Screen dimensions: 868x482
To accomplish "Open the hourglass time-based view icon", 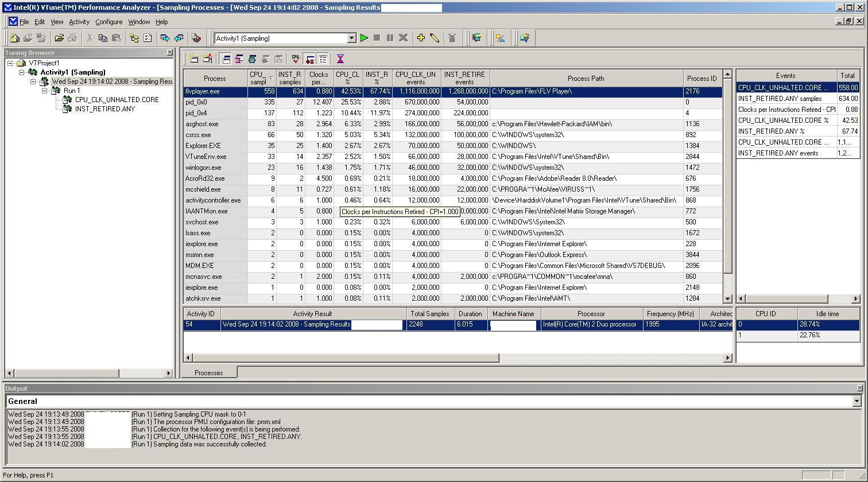I will click(340, 58).
